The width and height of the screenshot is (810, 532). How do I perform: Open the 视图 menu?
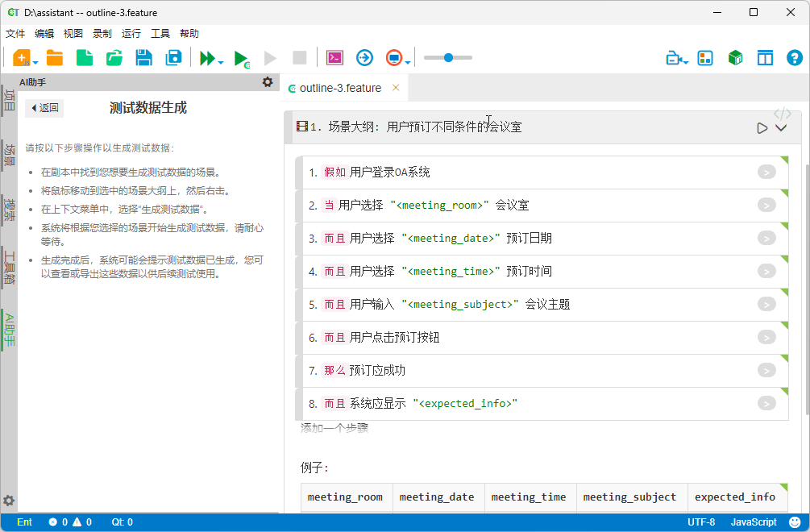(x=73, y=34)
